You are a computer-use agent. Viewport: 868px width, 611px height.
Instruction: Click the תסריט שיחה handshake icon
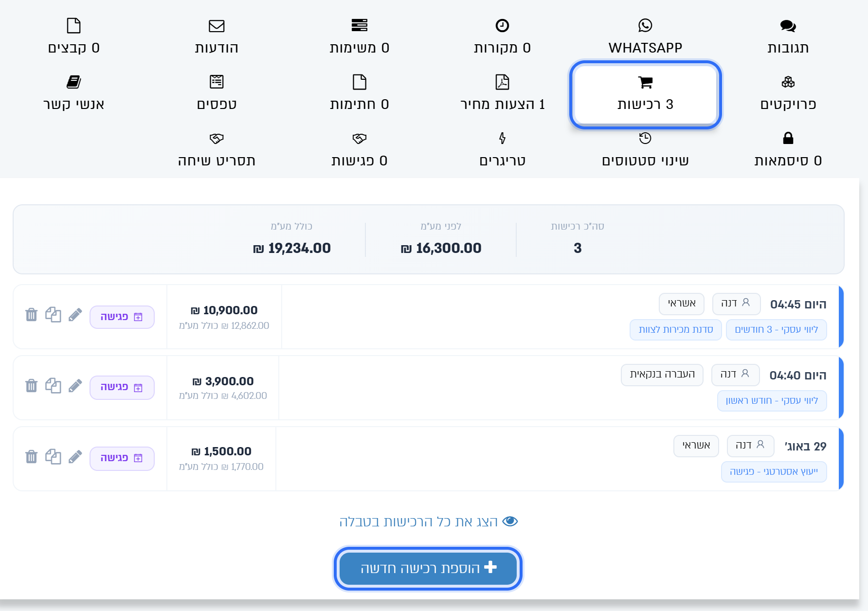point(217,139)
